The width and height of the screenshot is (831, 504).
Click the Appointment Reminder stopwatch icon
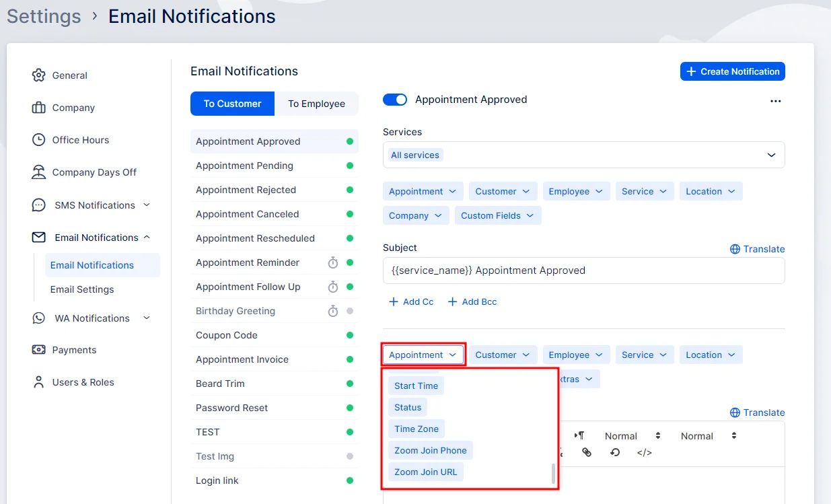point(333,262)
